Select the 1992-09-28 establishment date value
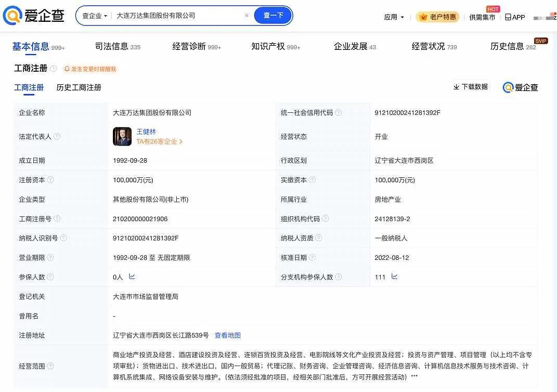The image size is (557, 392). [x=130, y=161]
